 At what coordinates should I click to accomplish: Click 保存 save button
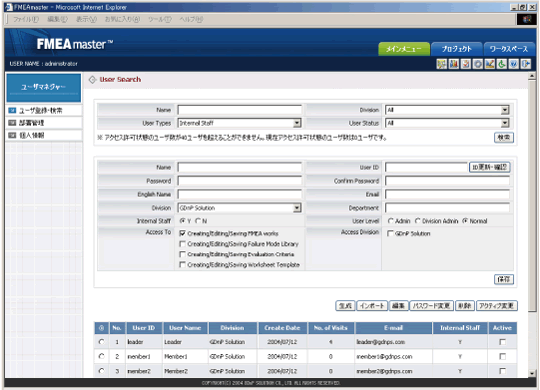coord(504,279)
